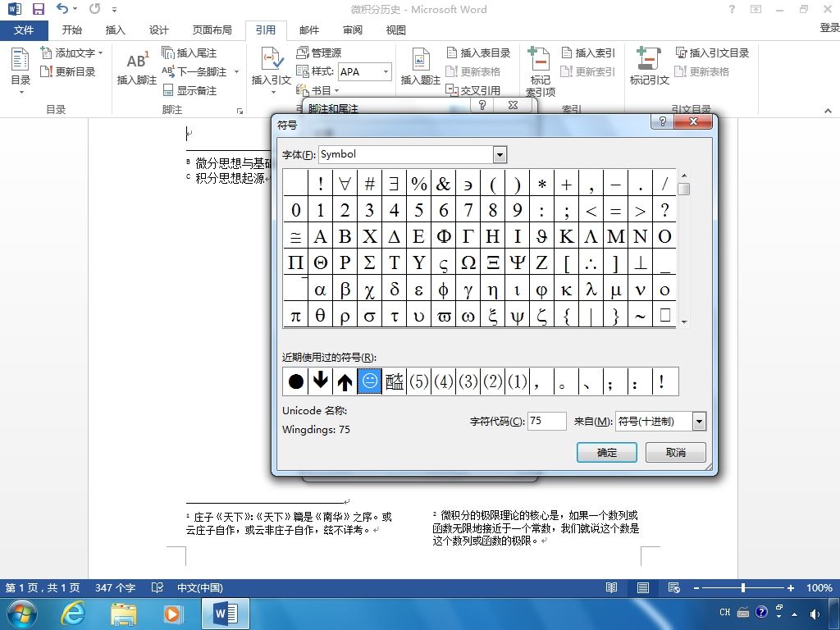Open the font (字体) Symbol dropdown
Screen dimensions: 840x630
tap(500, 155)
